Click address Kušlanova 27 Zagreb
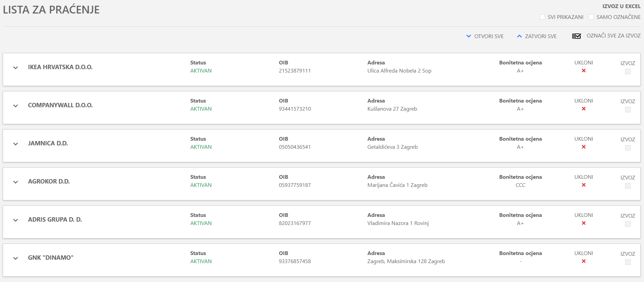This screenshot has width=644, height=282. [x=392, y=109]
